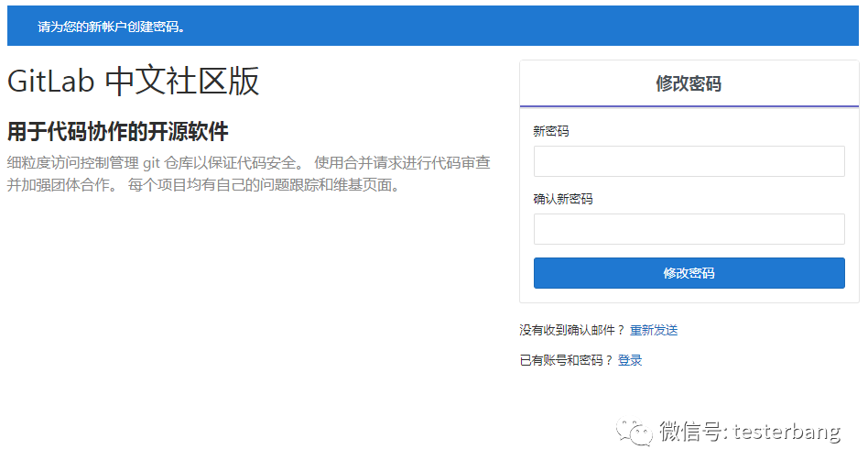This screenshot has height=471, width=868.
Task: Select the 修改密码 tab heading
Action: click(689, 83)
